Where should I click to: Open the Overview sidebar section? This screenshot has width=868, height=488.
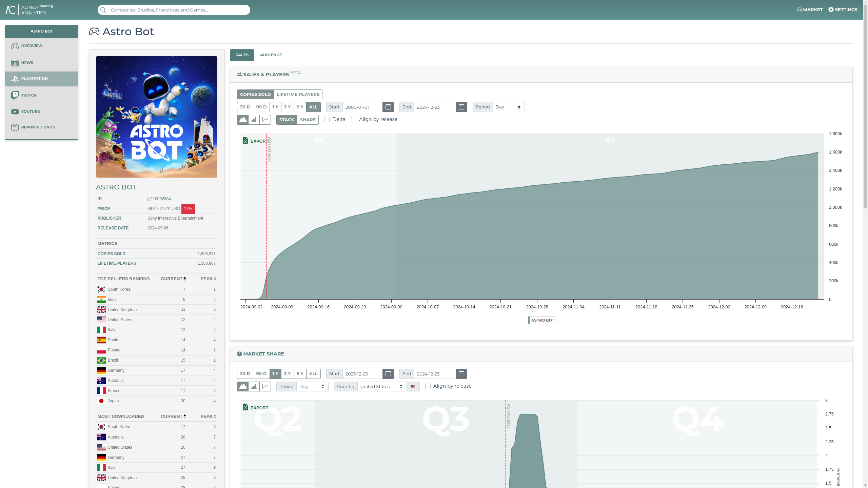[42, 46]
